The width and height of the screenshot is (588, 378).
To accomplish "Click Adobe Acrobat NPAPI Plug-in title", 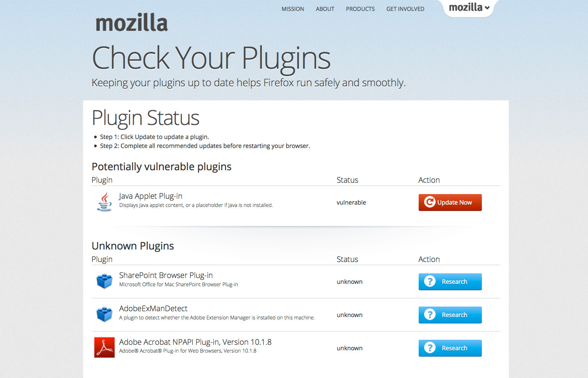I will pos(195,342).
